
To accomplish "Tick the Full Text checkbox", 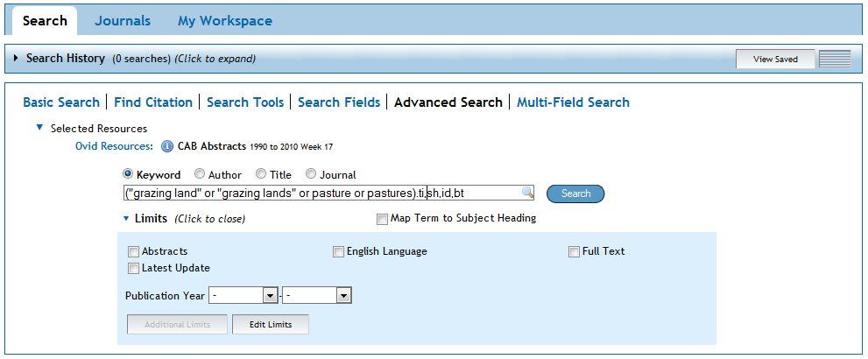I will pos(574,252).
